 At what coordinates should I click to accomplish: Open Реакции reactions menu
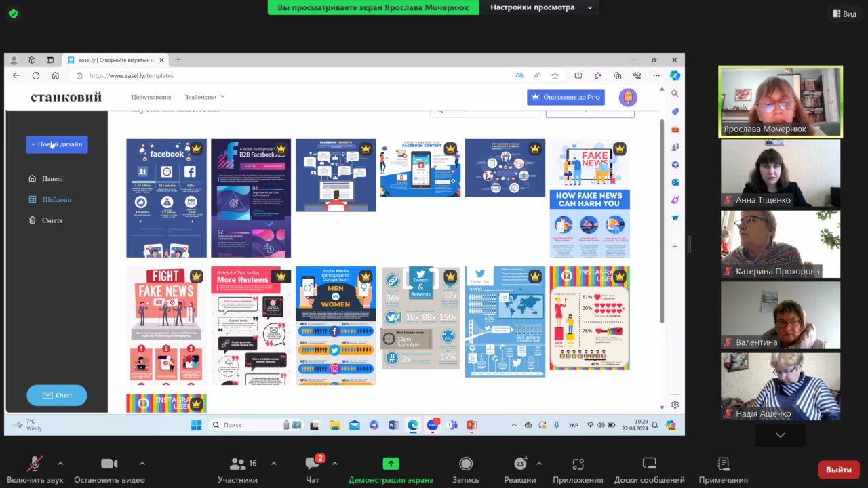[x=520, y=469]
